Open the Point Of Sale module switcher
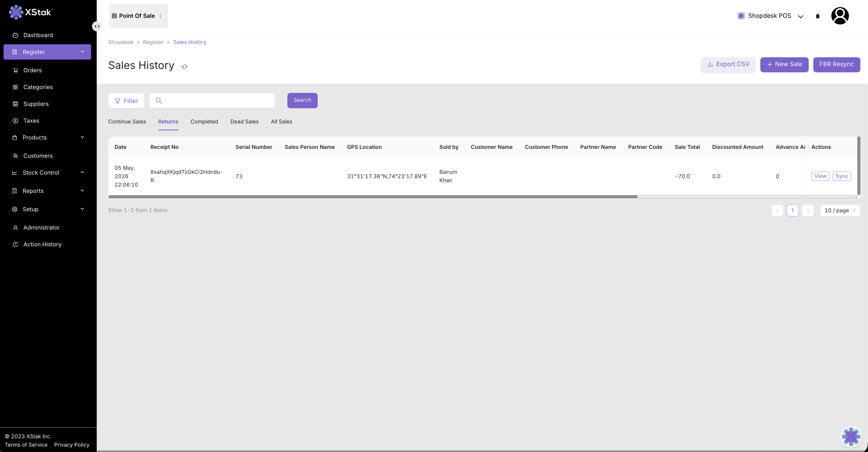Image resolution: width=868 pixels, height=452 pixels. pos(138,16)
